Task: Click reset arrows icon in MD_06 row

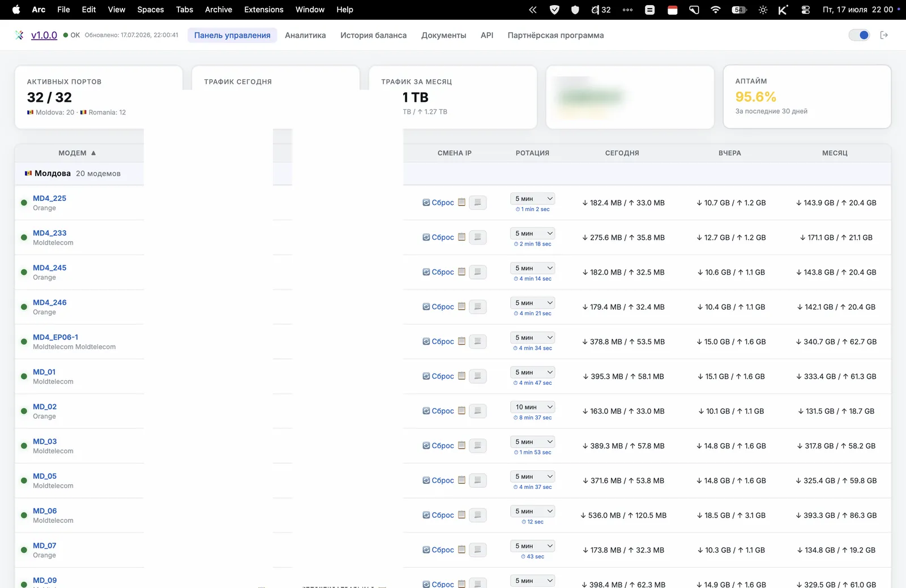Action: 426,515
